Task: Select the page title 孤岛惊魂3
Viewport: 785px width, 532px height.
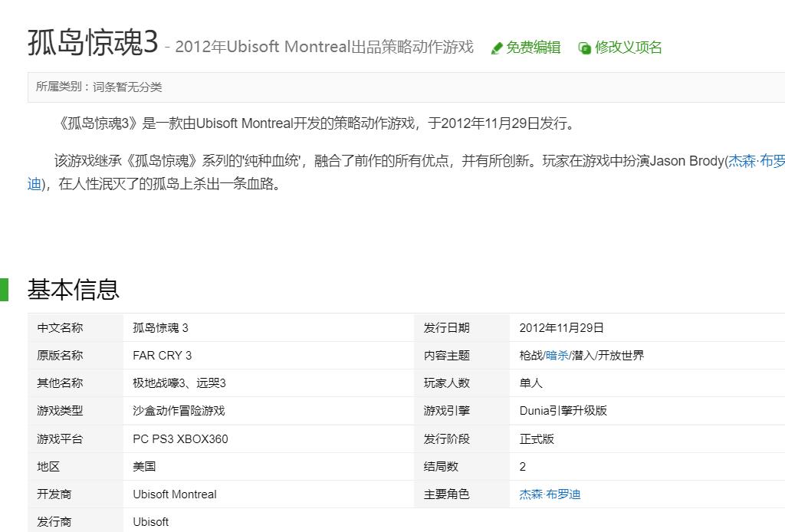Action: (93, 42)
